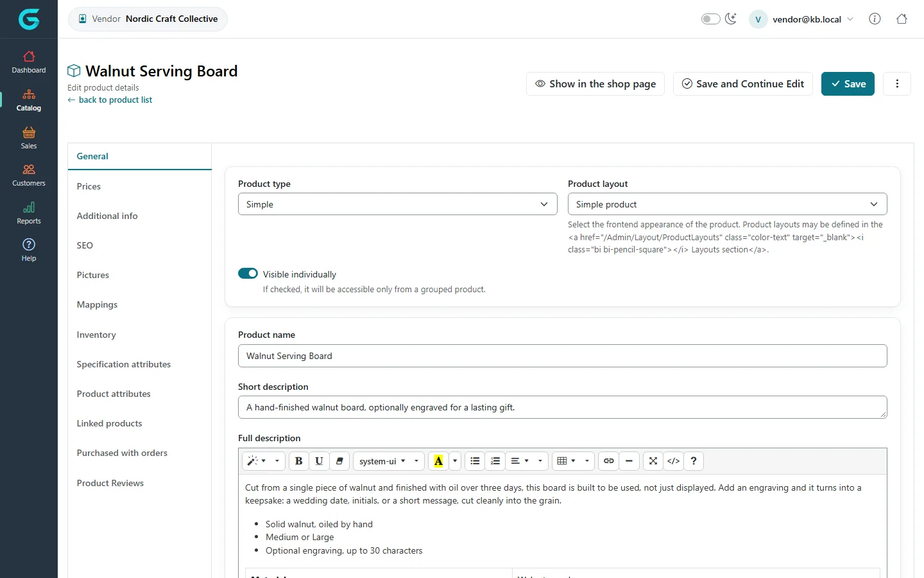Viewport: 924px width, 578px height.
Task: Apply the yellow highlight text color
Action: (x=439, y=461)
